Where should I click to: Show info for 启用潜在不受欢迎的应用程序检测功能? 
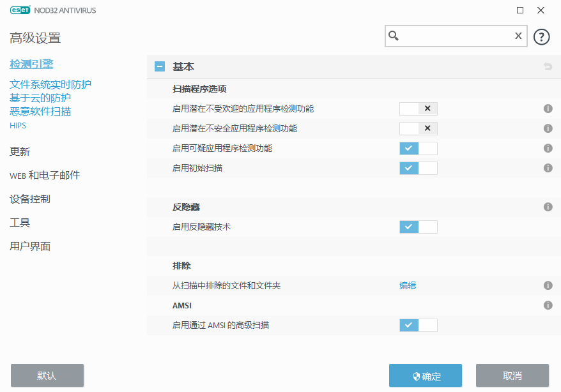pyautogui.click(x=548, y=109)
